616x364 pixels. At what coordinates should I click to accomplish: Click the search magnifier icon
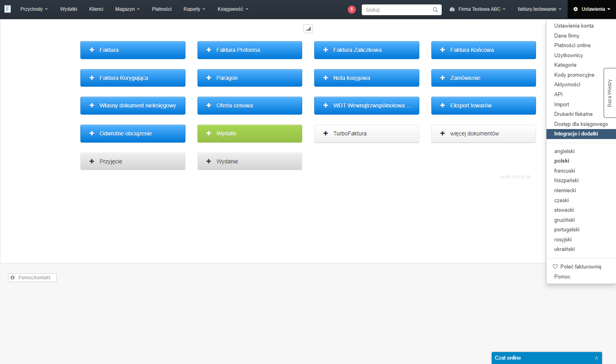point(435,10)
